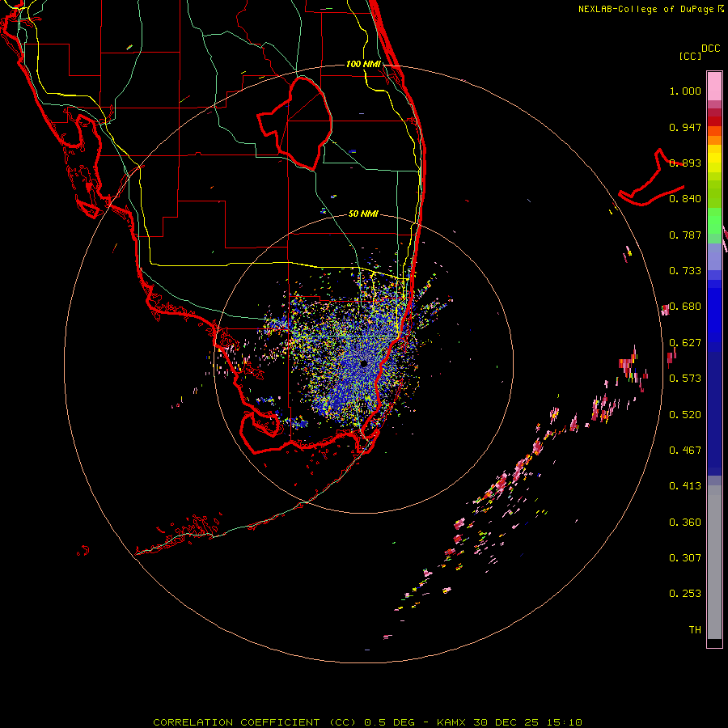Click the black radar site dot
This screenshot has width=728, height=728.
363,363
